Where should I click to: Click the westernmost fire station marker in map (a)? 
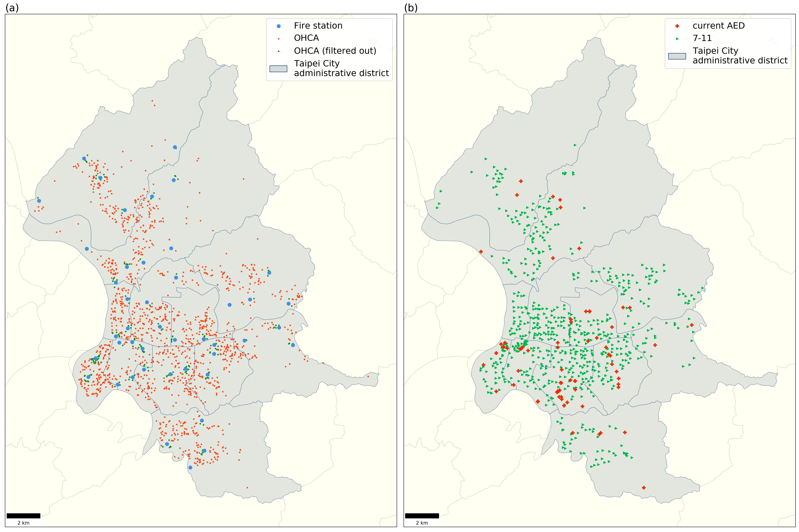coord(39,201)
